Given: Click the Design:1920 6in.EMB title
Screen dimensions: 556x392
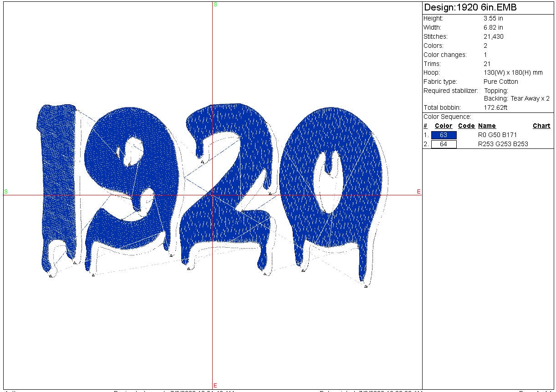Looking at the screenshot, I should point(470,8).
